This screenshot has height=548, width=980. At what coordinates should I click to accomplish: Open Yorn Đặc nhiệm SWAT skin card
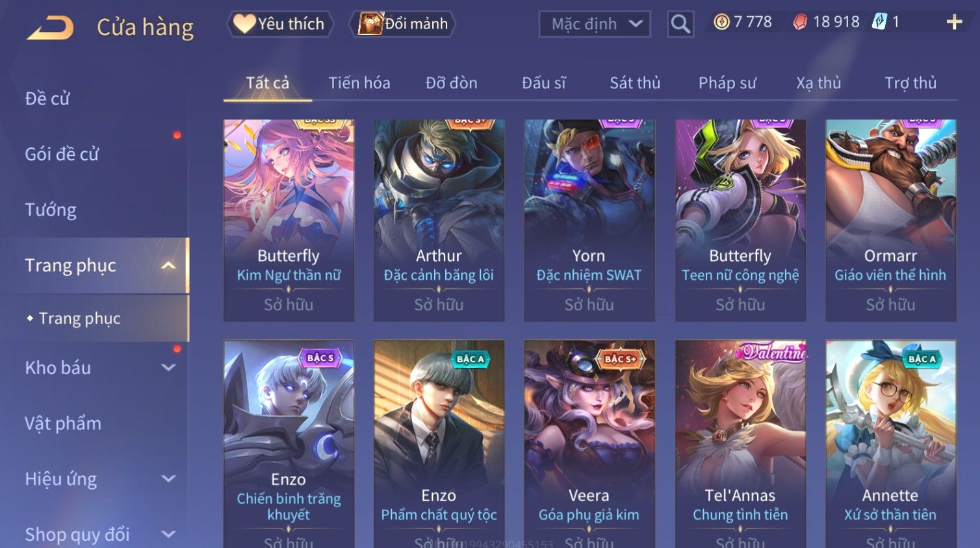(x=589, y=220)
